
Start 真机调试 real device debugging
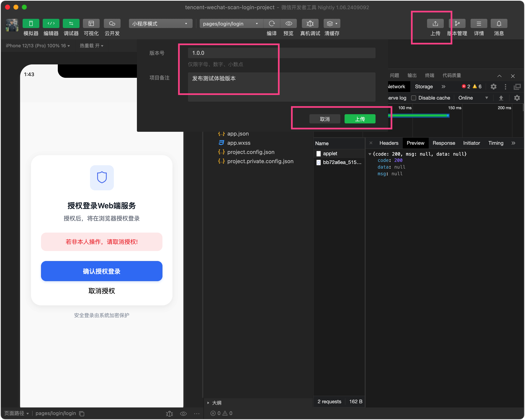tap(310, 24)
